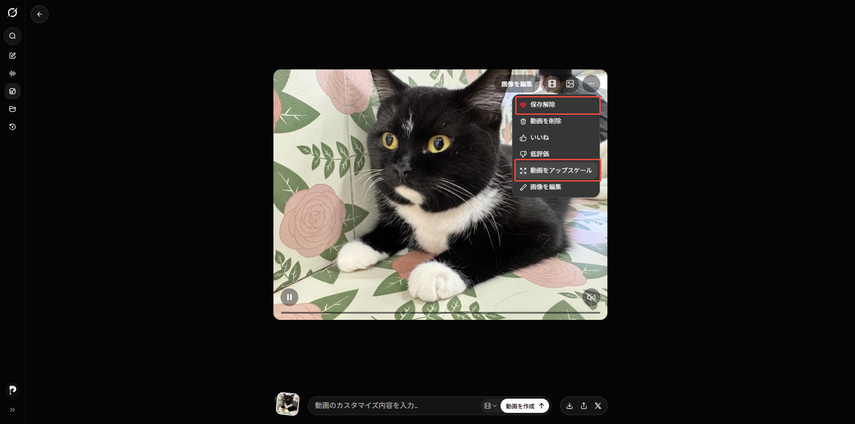
Task: Switch to video view icon above the video
Action: (x=552, y=84)
